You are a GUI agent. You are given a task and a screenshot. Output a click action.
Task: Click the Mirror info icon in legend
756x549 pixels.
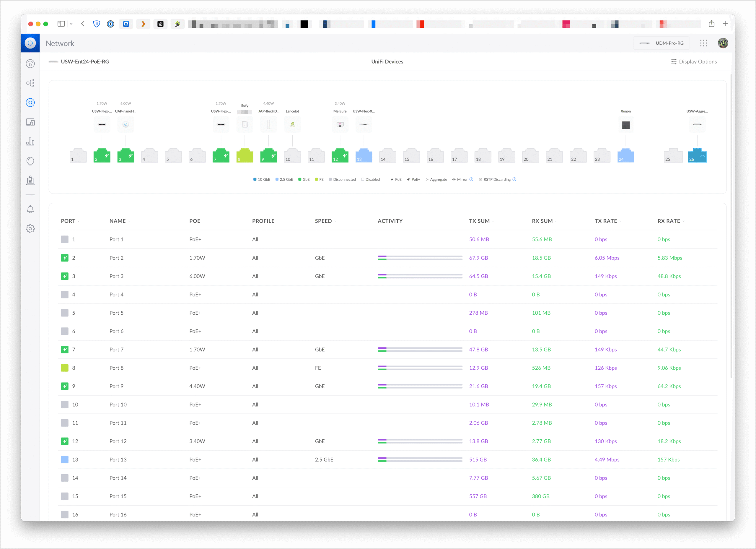click(x=471, y=179)
